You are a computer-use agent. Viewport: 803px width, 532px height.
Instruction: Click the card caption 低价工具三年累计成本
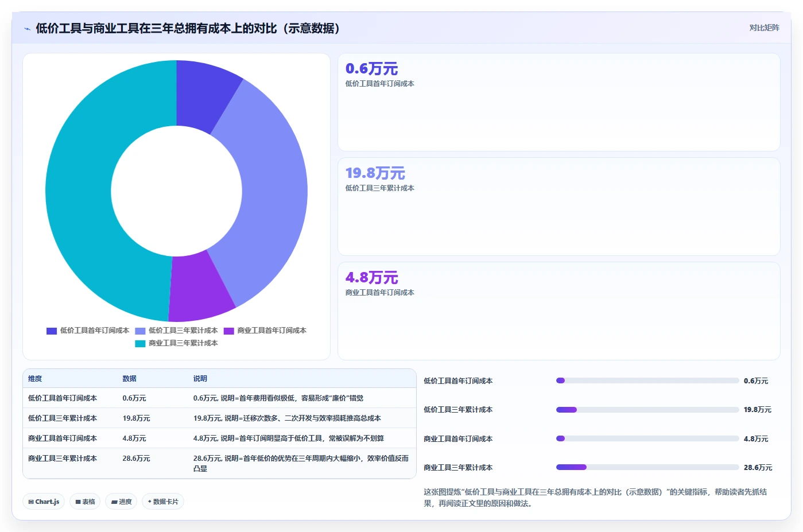379,188
